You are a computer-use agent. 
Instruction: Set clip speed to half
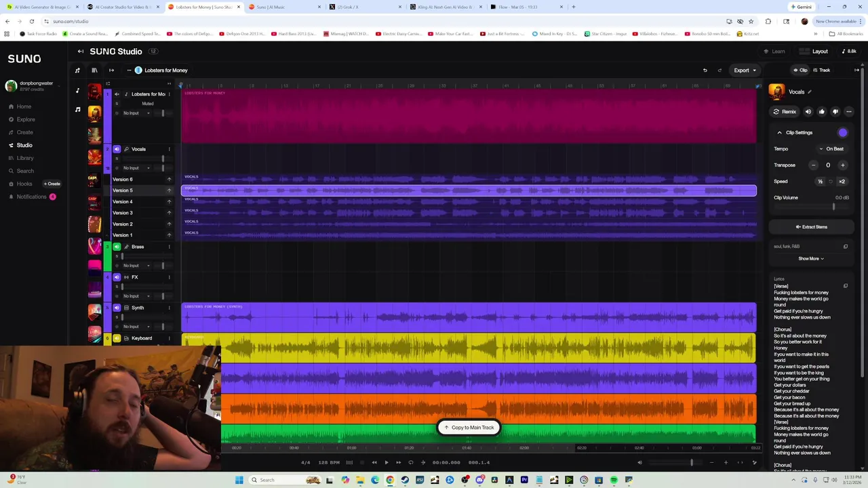(x=820, y=182)
